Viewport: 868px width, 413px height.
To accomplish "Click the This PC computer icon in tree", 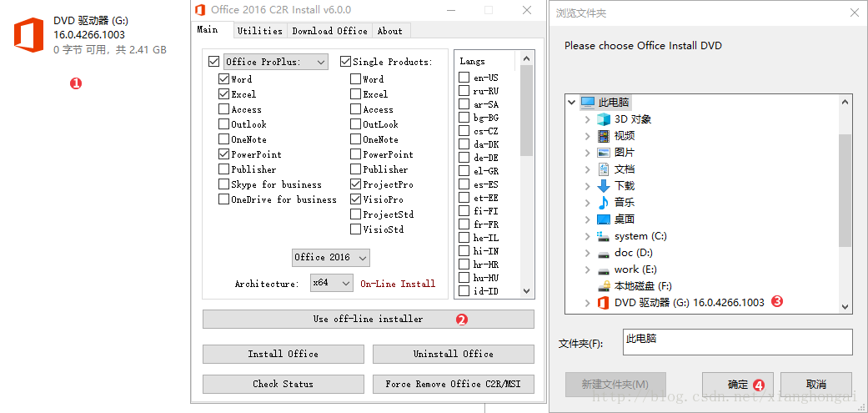I will (587, 103).
